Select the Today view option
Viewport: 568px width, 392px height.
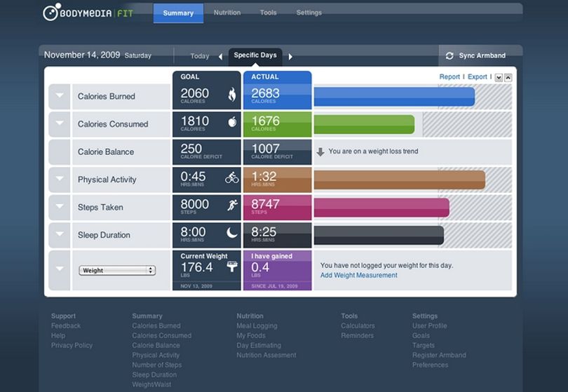pyautogui.click(x=200, y=56)
